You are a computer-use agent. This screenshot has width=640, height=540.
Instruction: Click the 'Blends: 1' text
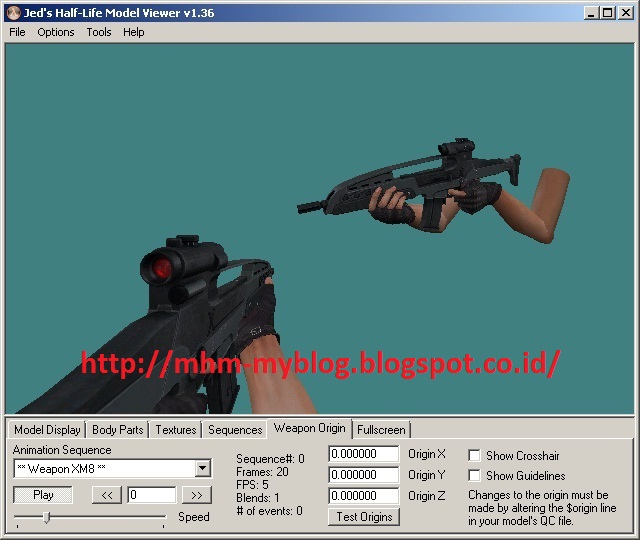[x=258, y=498]
